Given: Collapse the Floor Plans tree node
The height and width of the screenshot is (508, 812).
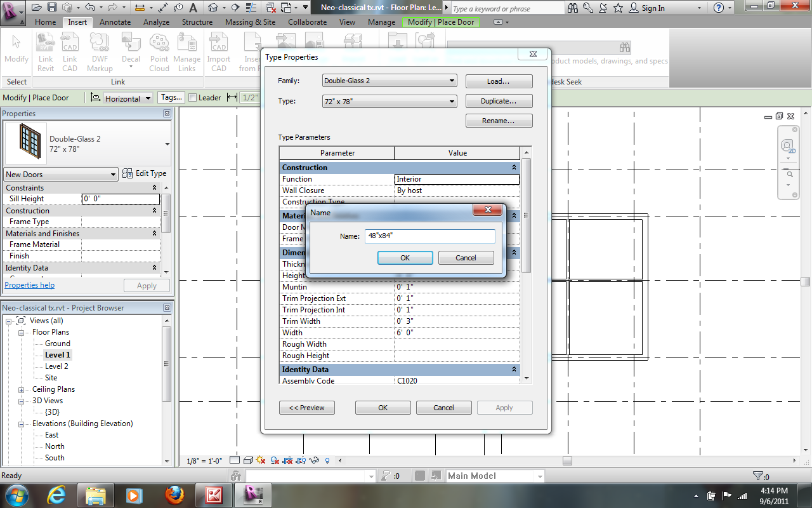Looking at the screenshot, I should (21, 332).
